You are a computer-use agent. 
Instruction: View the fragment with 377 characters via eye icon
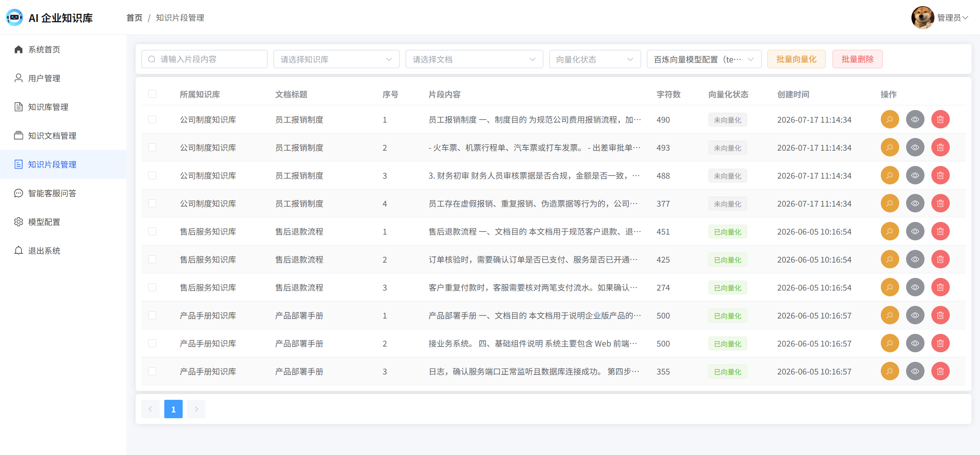point(915,203)
